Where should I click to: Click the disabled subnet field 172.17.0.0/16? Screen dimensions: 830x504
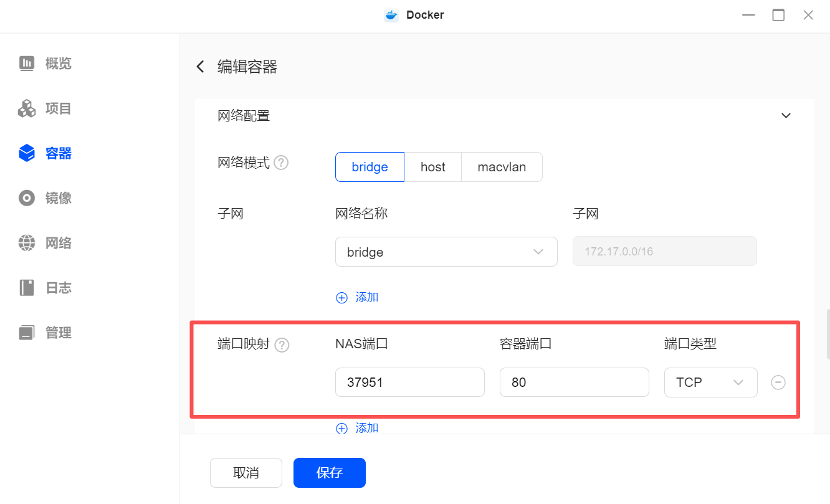coord(665,252)
